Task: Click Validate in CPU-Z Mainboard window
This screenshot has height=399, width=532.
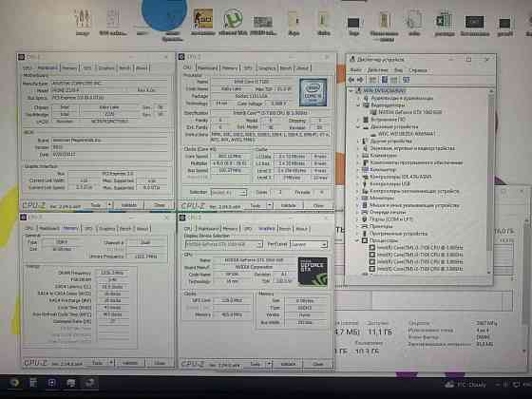Action: (129, 205)
